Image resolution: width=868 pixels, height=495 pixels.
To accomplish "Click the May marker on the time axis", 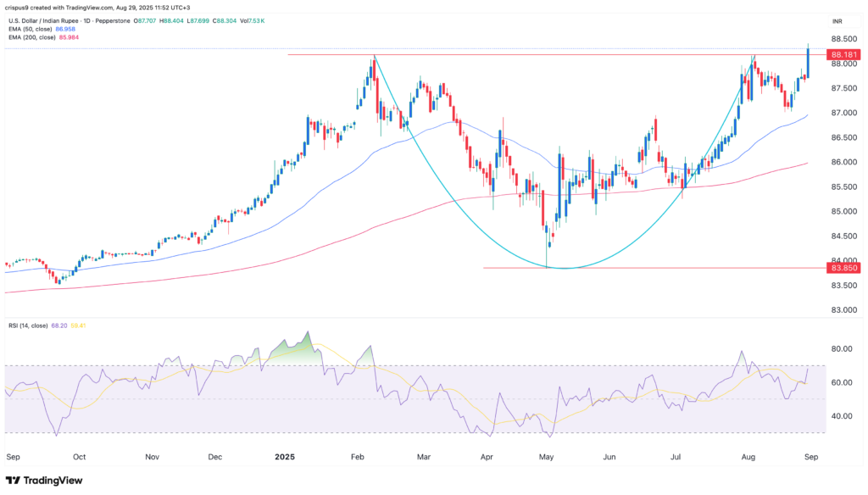I will (546, 455).
